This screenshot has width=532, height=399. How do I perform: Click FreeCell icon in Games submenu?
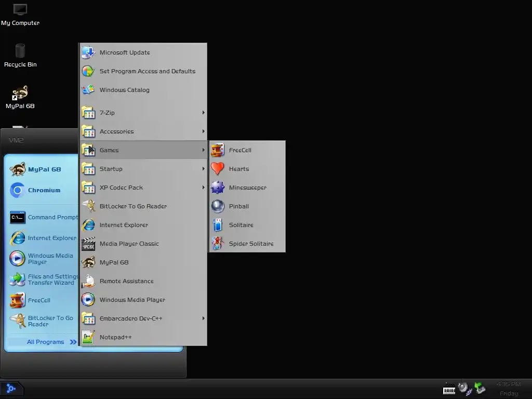pyautogui.click(x=218, y=150)
